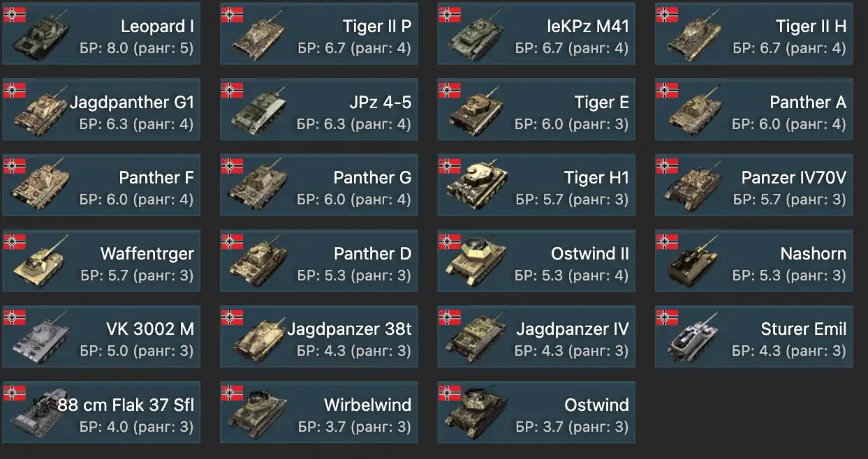Click the German flag on Ostwind card
The image size is (868, 459).
[x=450, y=393]
